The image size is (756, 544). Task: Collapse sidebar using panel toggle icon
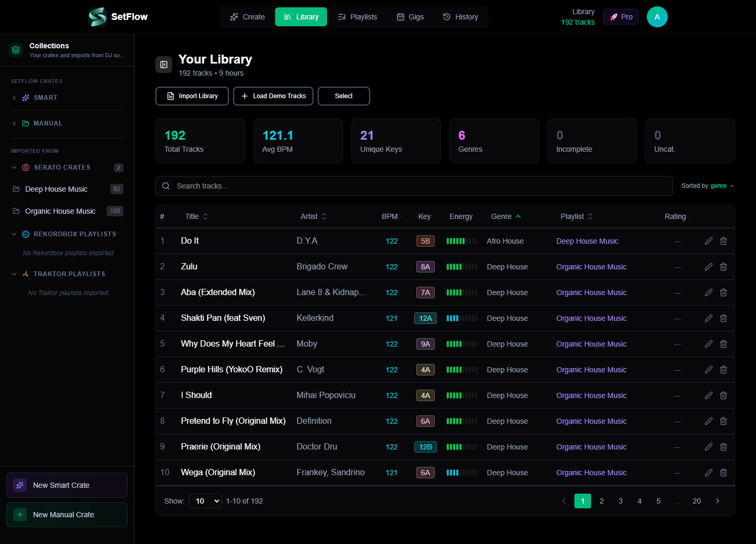[164, 65]
